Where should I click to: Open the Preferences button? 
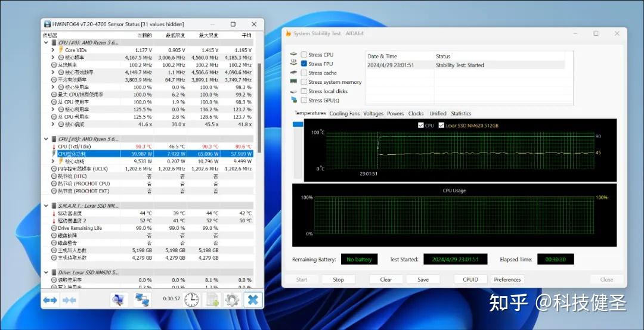click(507, 279)
